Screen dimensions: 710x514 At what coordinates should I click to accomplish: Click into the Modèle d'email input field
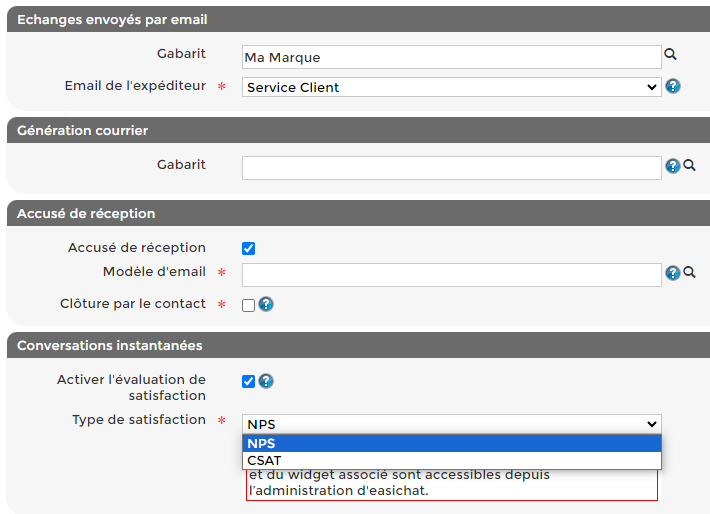tap(451, 274)
